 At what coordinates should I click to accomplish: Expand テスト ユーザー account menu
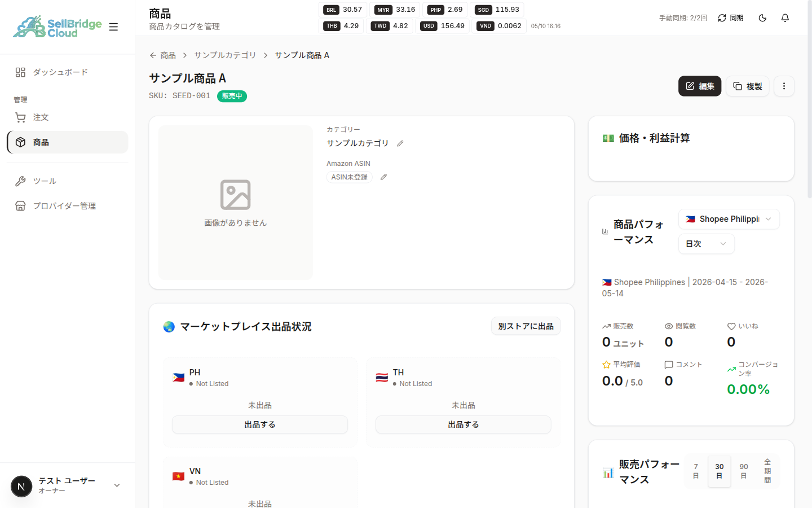[x=67, y=485]
